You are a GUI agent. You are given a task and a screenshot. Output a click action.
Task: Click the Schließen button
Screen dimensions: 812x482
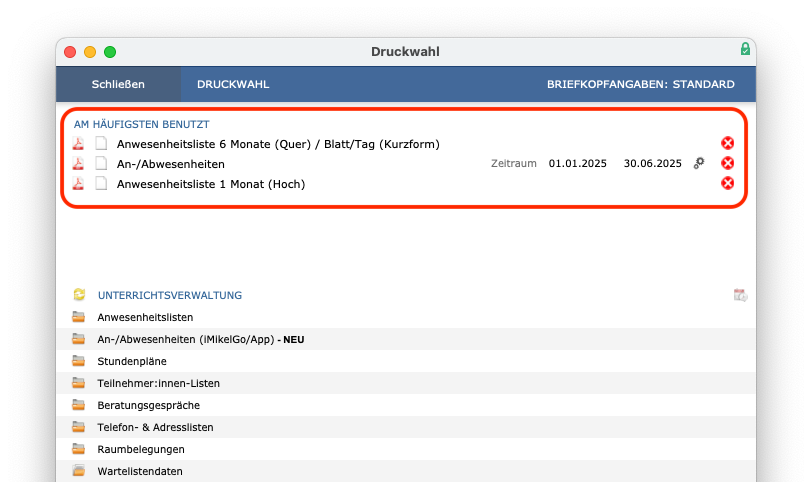pos(118,84)
